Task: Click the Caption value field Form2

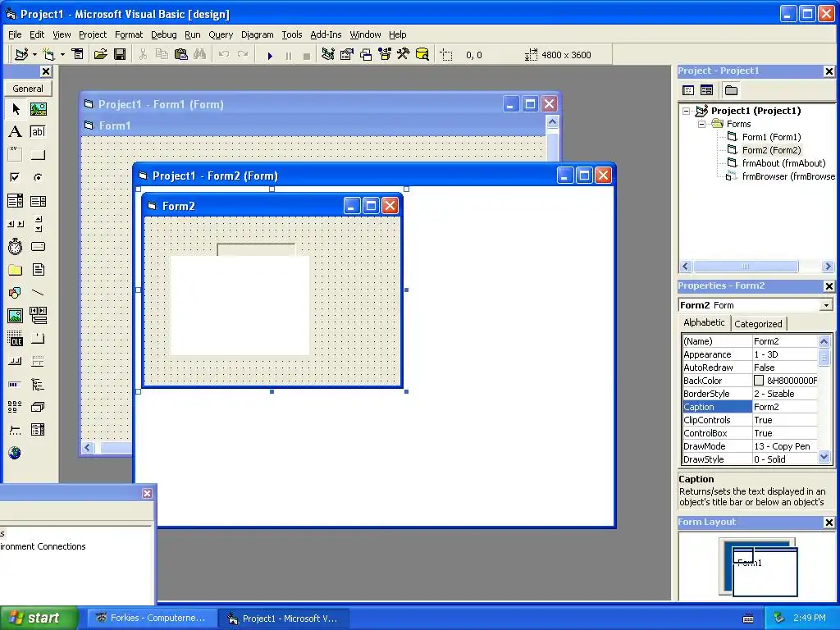Action: point(785,407)
